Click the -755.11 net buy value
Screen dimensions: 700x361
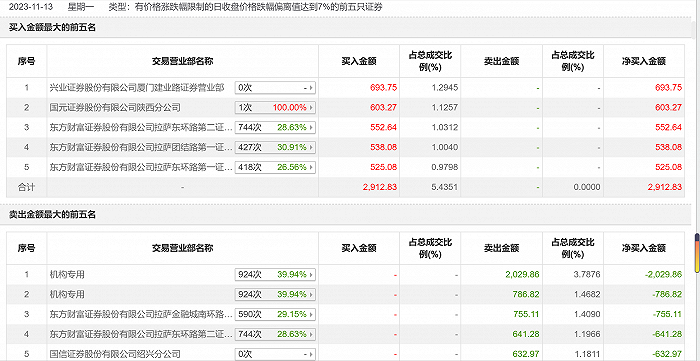pyautogui.click(x=667, y=314)
